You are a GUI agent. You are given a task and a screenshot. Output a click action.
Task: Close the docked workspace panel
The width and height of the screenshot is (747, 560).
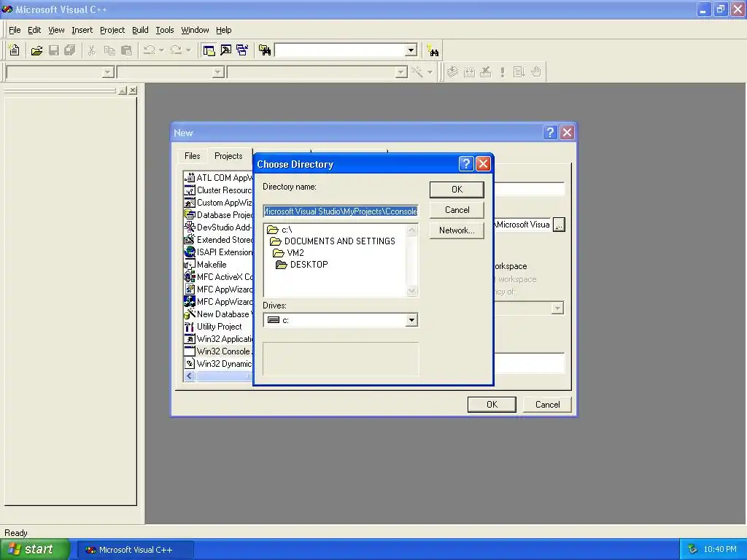click(133, 90)
